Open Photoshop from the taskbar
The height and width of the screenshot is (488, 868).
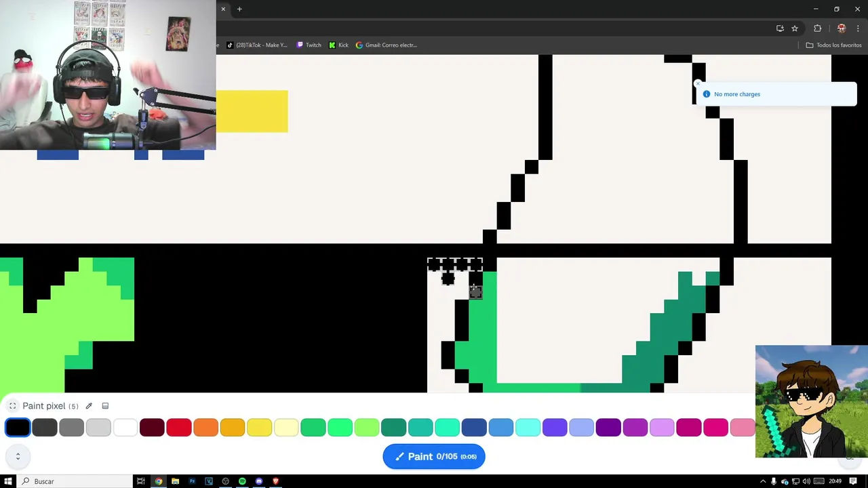(192, 481)
